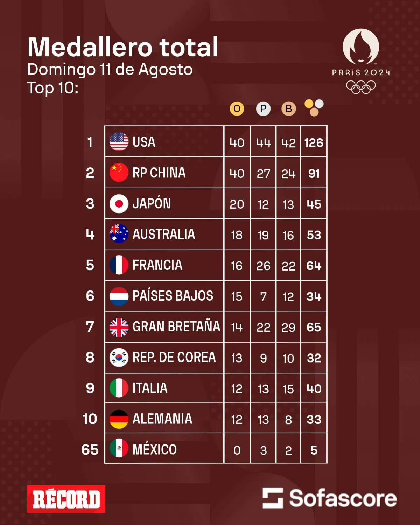The height and width of the screenshot is (525, 420).
Task: Click the Mexico flag icon
Action: (x=119, y=449)
